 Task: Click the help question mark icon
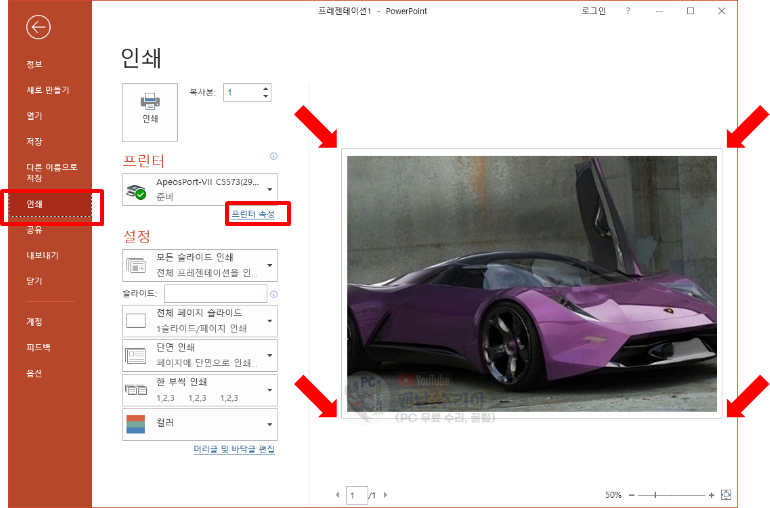click(628, 11)
